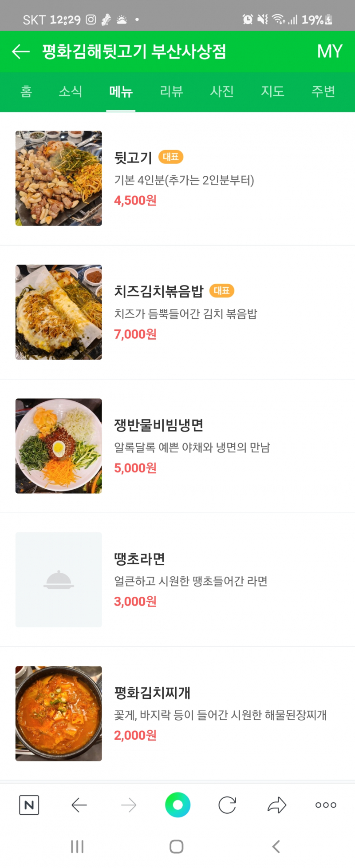Tap the Android home button

point(177,847)
